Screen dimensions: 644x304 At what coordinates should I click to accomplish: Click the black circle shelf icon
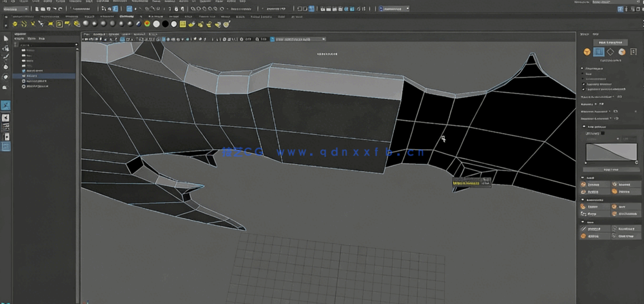(x=165, y=25)
